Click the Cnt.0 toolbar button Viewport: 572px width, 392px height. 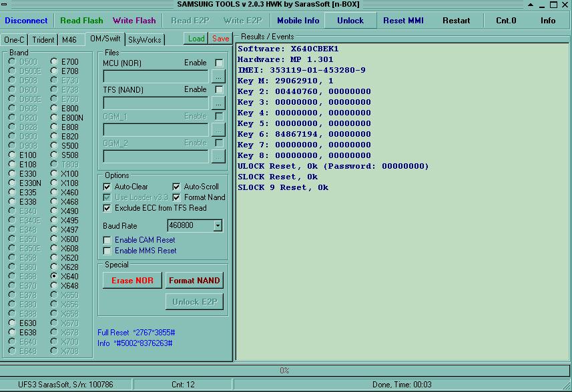(506, 21)
